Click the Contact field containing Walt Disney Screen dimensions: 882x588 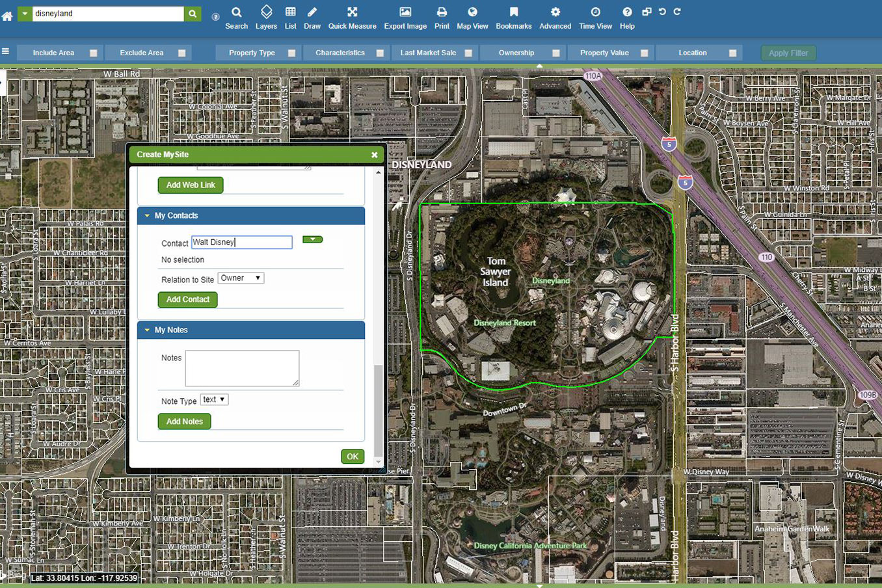click(242, 243)
